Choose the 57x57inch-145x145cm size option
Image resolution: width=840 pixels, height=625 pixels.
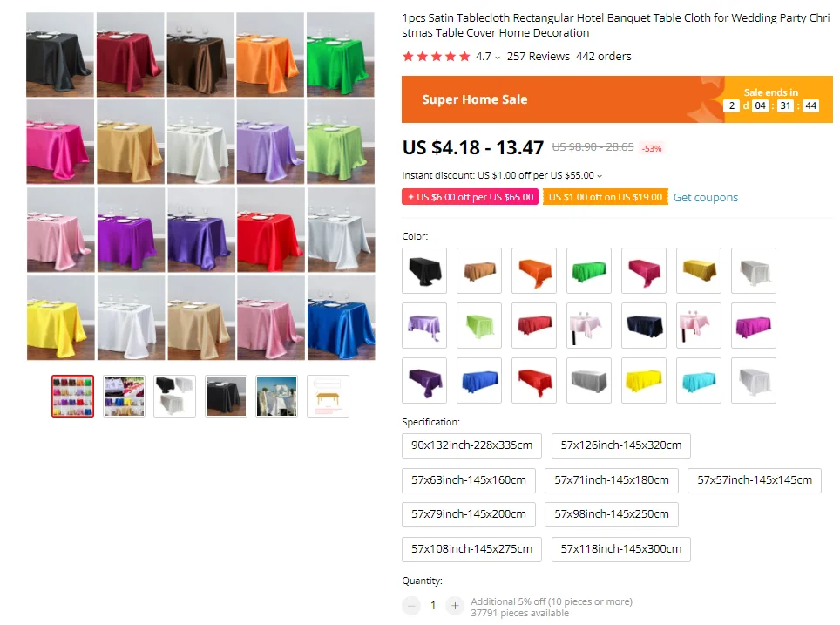coord(755,480)
